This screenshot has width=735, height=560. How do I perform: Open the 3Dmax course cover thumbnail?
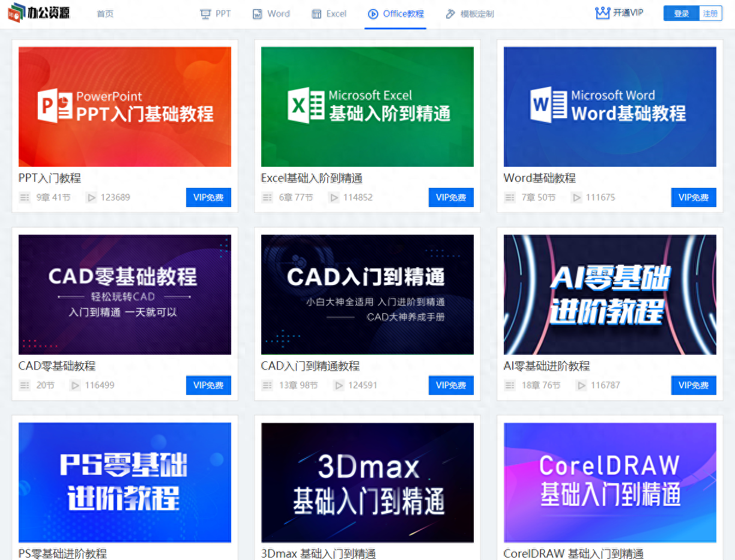(x=367, y=483)
